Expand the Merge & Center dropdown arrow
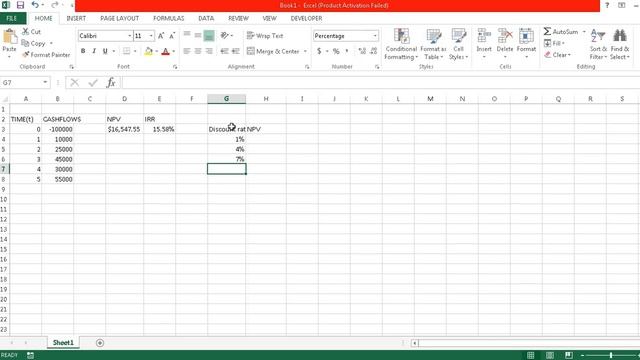The width and height of the screenshot is (640, 360). pos(305,51)
